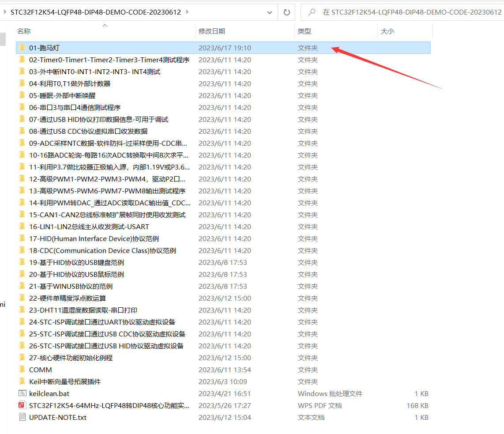Select the 22-硬件单精度浮点数运算 folder
The height and width of the screenshot is (434, 504).
click(68, 298)
